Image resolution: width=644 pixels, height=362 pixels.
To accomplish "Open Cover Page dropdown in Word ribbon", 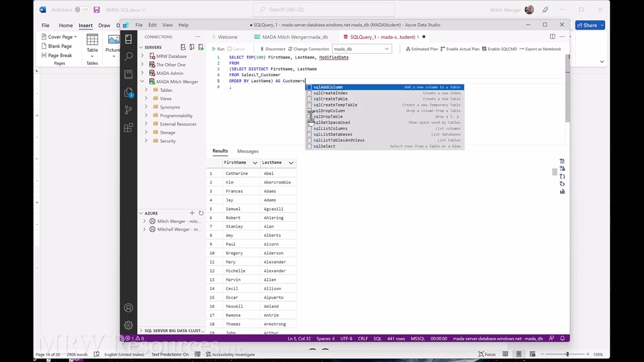I will tap(59, 37).
